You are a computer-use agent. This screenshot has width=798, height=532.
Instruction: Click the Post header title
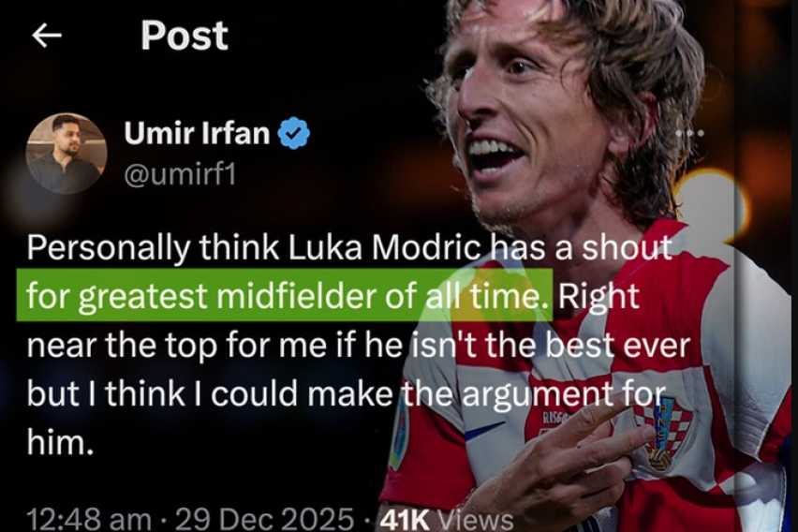(185, 36)
